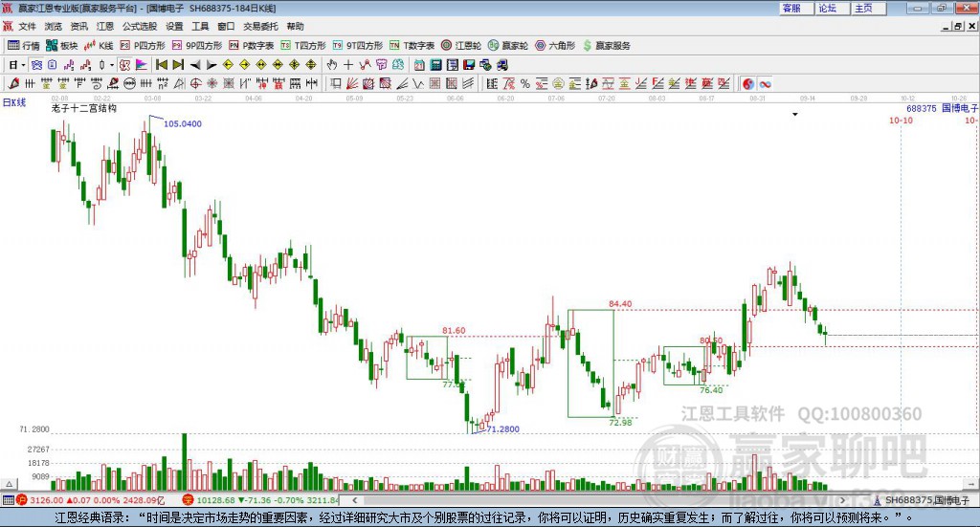This screenshot has width=980, height=527.
Task: Open the 9T四方形 tool
Action: [x=358, y=46]
